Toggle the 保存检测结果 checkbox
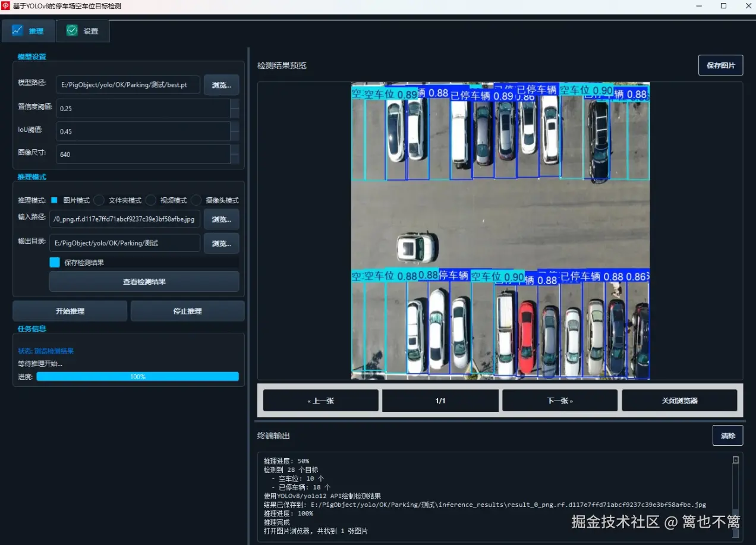Viewport: 756px width, 545px height. click(55, 262)
